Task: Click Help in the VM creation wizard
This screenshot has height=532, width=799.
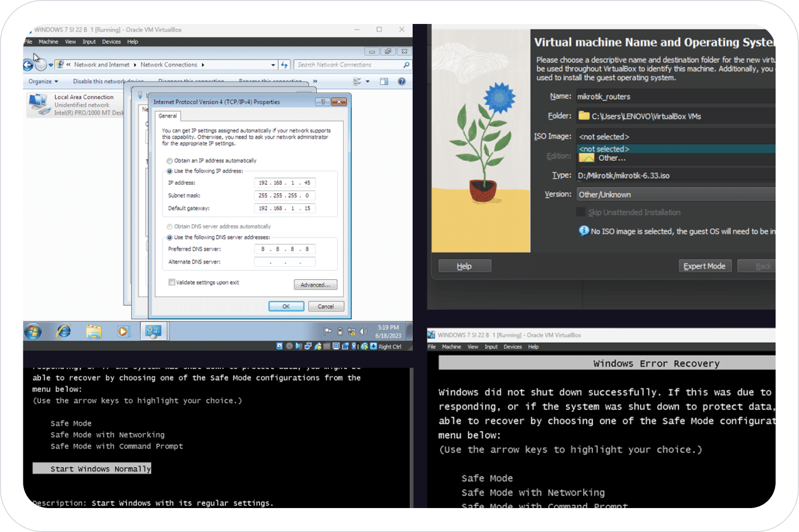Action: pos(465,266)
